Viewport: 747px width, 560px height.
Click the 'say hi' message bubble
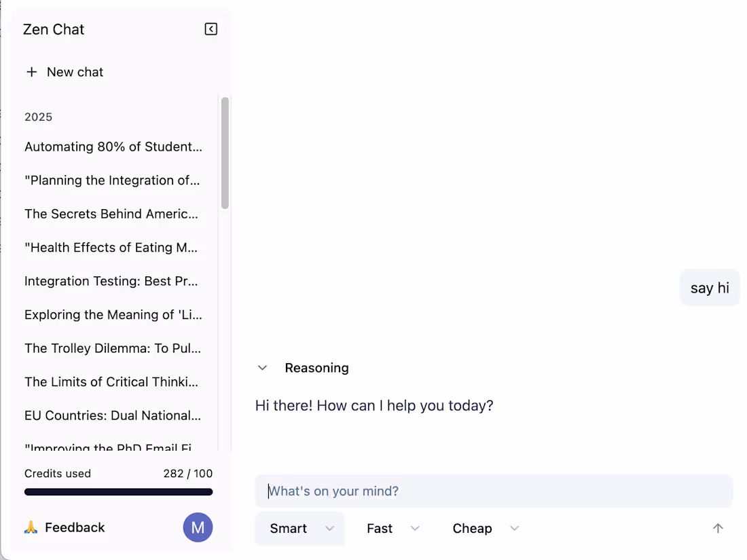coord(710,288)
